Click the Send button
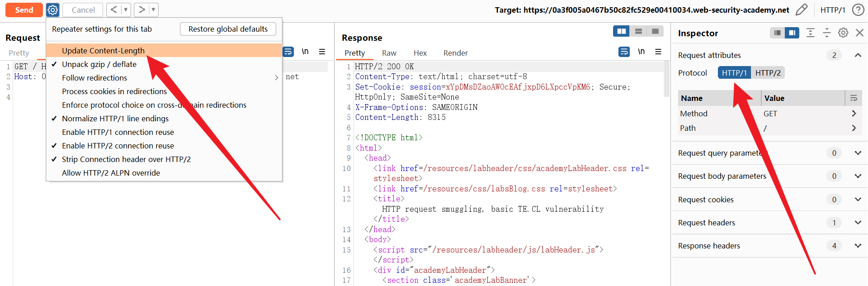The width and height of the screenshot is (868, 286). coord(24,10)
